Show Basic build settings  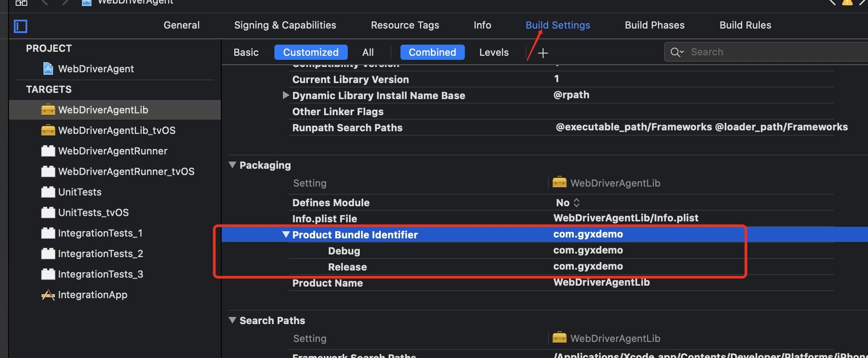click(x=246, y=52)
